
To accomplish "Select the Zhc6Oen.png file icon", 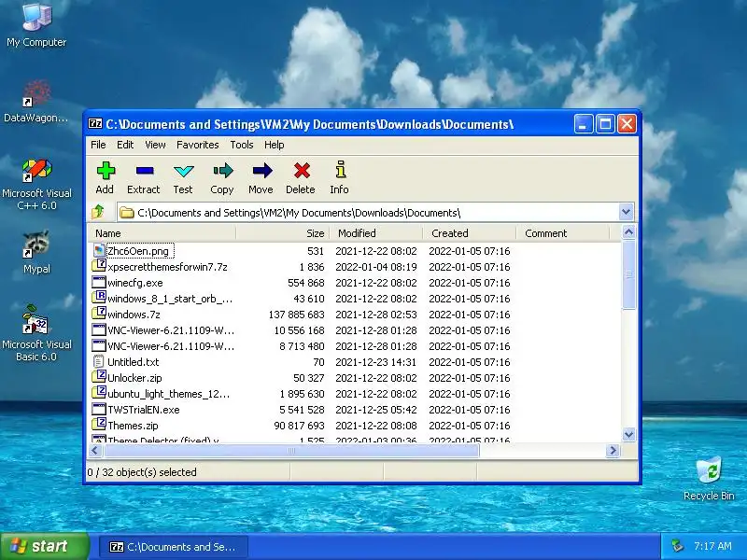I will click(x=99, y=250).
